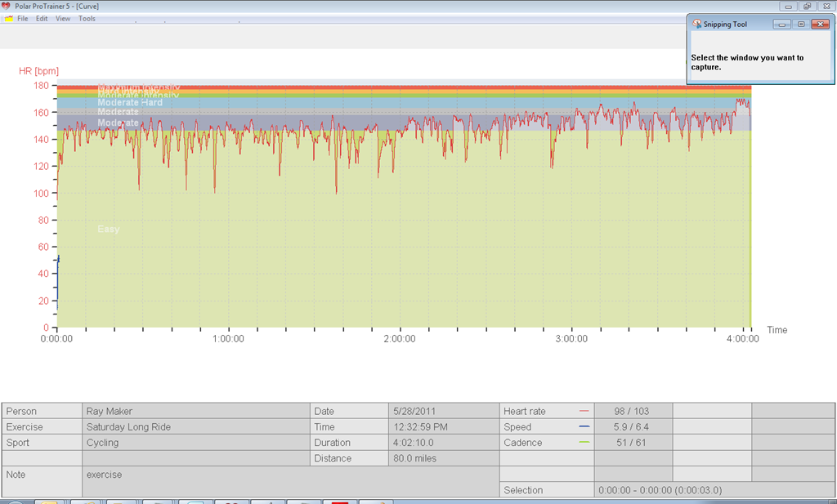Click the Easy zone label on graph
This screenshot has height=504, width=837.
[109, 229]
